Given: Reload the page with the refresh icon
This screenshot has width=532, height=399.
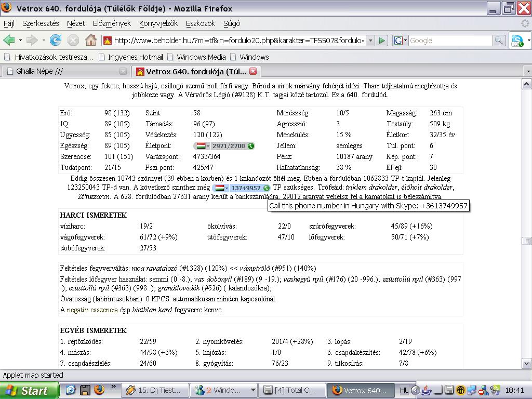Looking at the screenshot, I should pyautogui.click(x=56, y=40).
